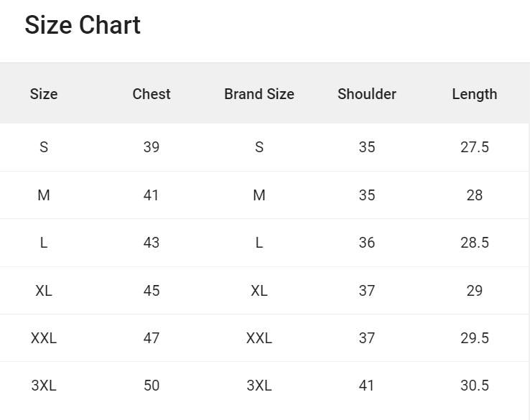
Task: Click the Shoulder column header
Action: (367, 94)
